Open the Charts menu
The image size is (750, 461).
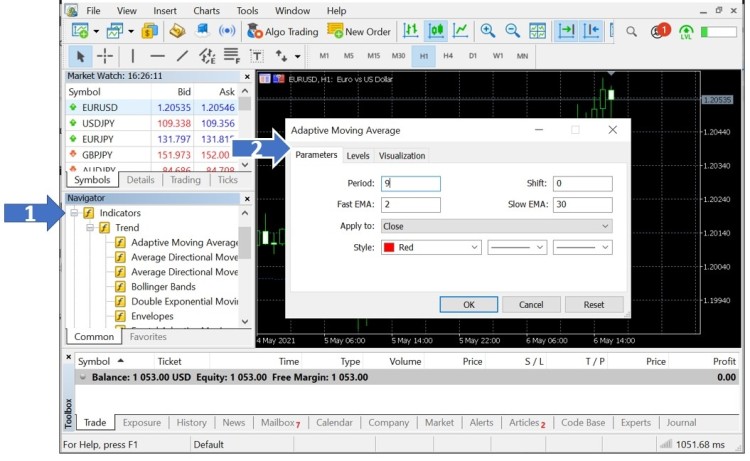206,10
